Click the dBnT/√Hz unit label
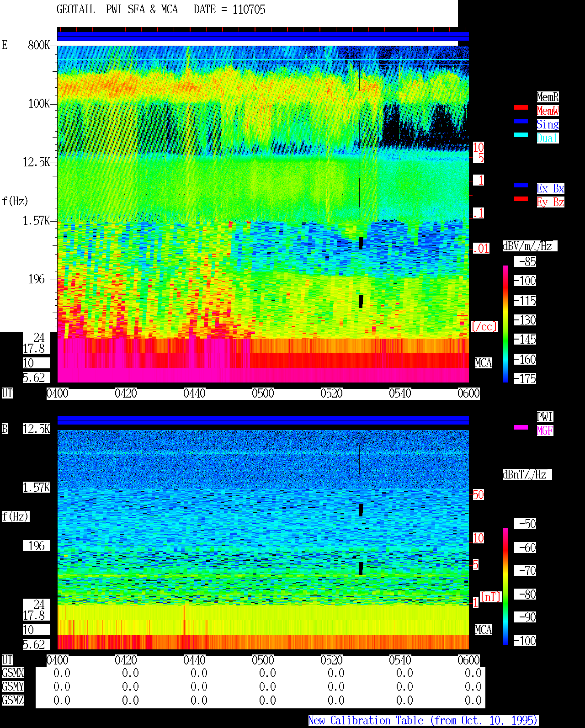The image size is (585, 728). (527, 474)
